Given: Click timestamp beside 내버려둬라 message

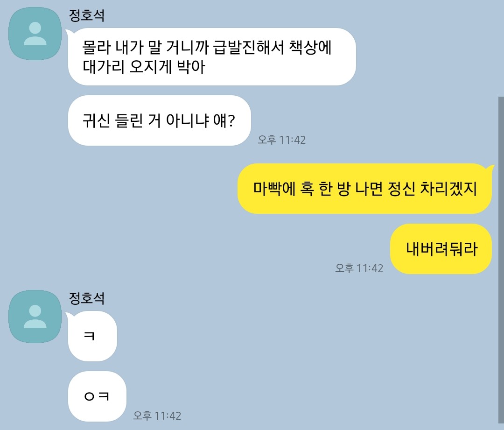Looking at the screenshot, I should (359, 268).
